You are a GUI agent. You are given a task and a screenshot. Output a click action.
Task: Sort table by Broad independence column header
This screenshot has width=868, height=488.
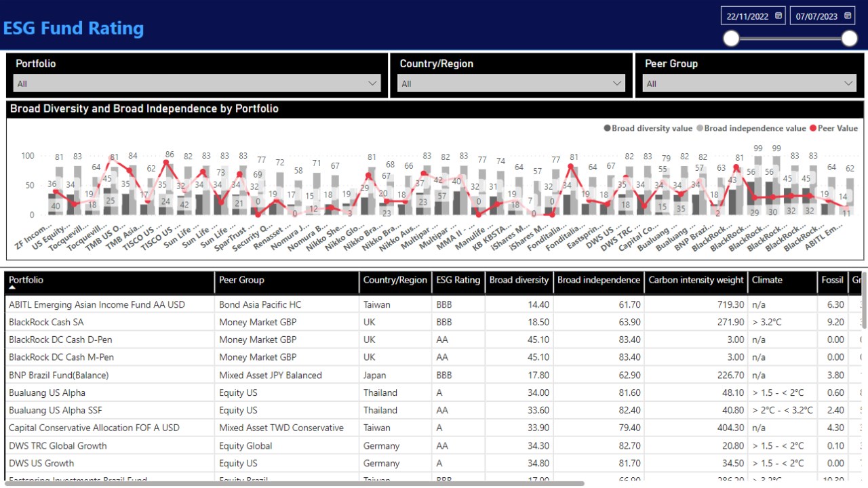coord(598,282)
